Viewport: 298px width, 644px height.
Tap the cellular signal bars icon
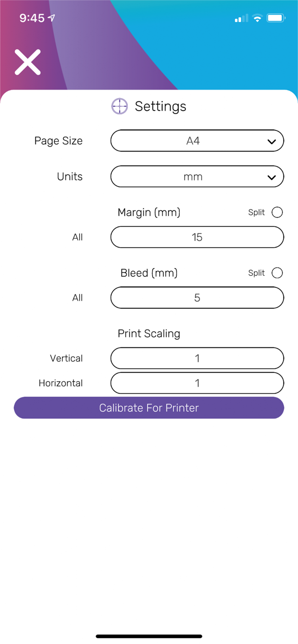(x=241, y=18)
